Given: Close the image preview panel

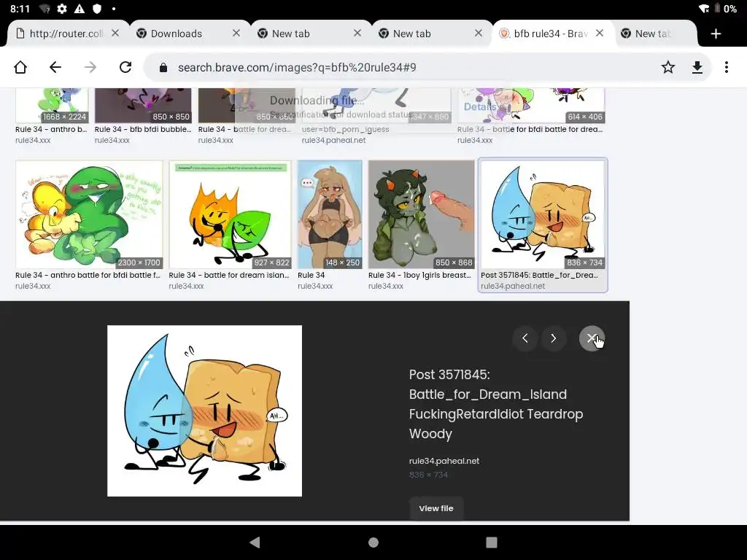Looking at the screenshot, I should tap(591, 338).
